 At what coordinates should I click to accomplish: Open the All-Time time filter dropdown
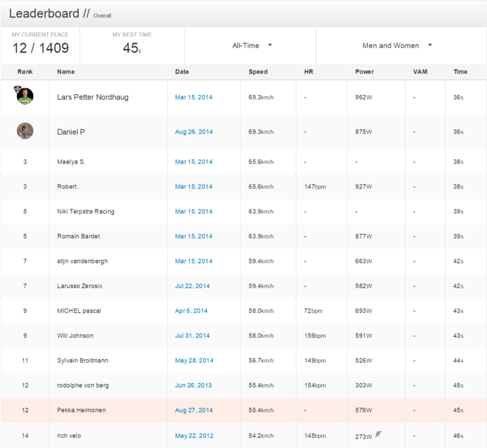(252, 46)
